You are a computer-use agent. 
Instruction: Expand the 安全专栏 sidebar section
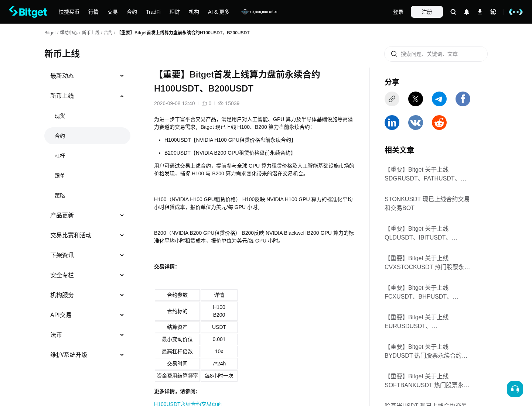87,275
